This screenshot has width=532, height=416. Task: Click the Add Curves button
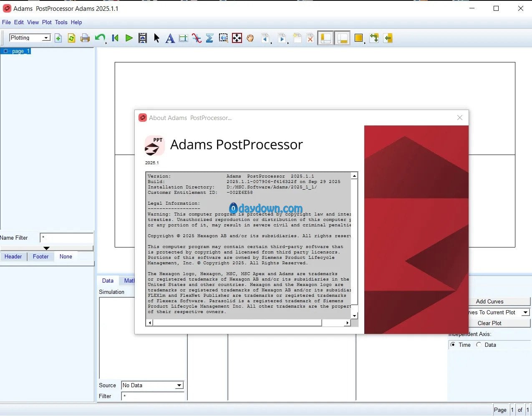tap(489, 301)
